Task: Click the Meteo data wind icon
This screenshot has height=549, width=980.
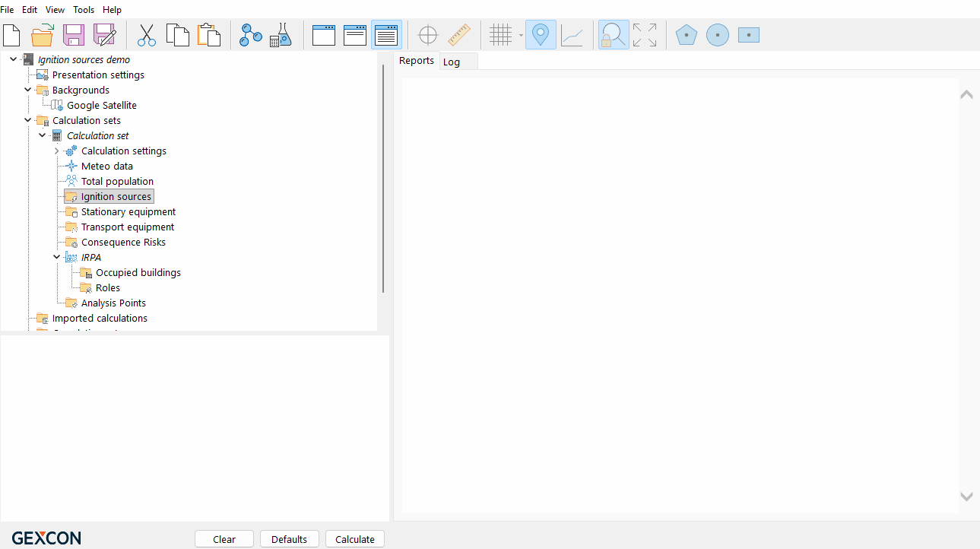Action: point(71,166)
